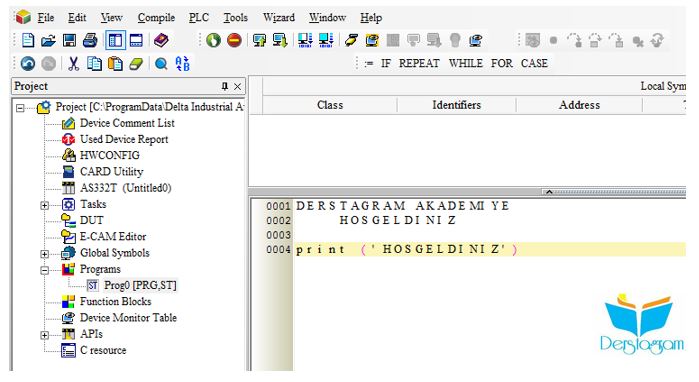Undo with the blue circular arrow icon
699x382 pixels.
(28, 64)
